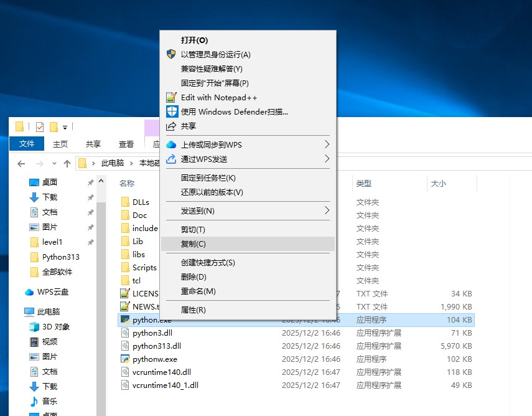Click the WPS cloud upload icon
532x416 pixels.
pyautogui.click(x=171, y=144)
